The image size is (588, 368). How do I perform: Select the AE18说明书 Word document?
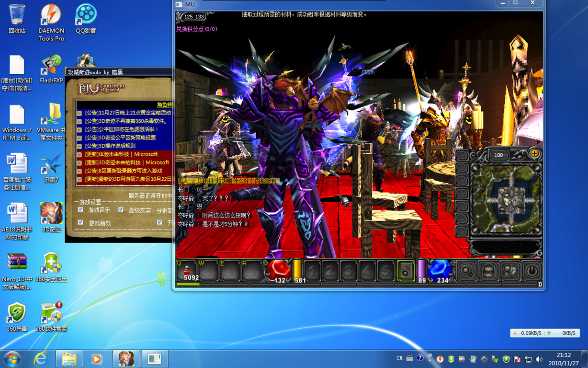[x=17, y=221]
